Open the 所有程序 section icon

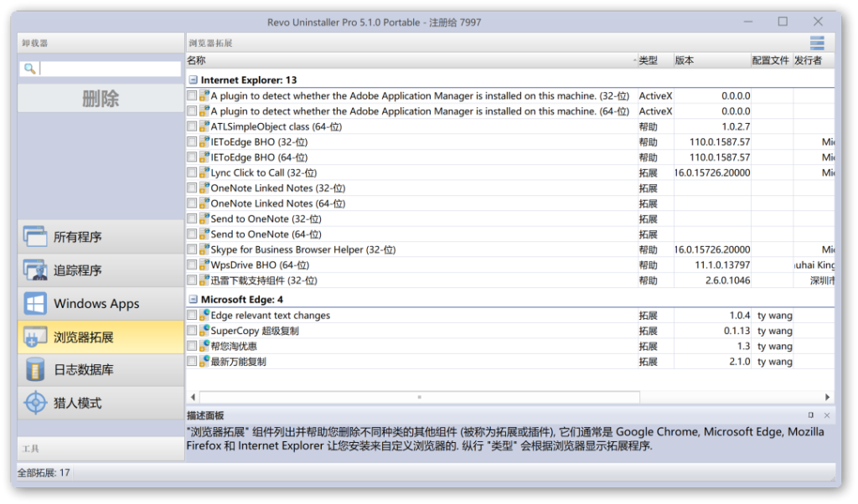click(x=35, y=237)
